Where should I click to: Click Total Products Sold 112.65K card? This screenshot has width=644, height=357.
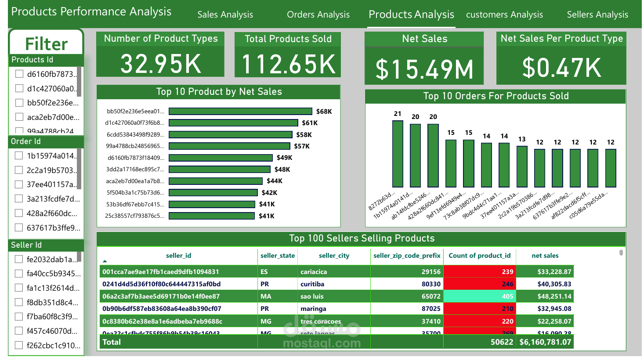pos(288,55)
